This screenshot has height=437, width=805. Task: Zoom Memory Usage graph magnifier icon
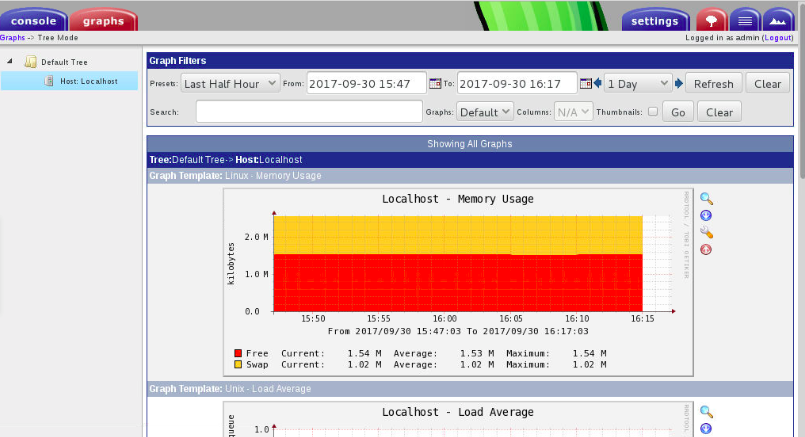pyautogui.click(x=706, y=198)
